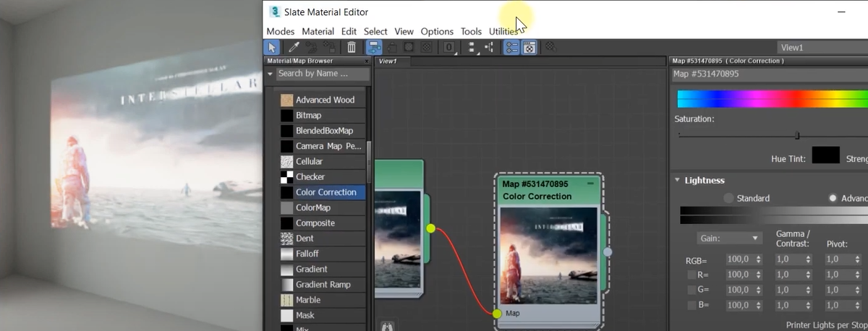
Task: Click the Saturation slider handle
Action: 797,135
